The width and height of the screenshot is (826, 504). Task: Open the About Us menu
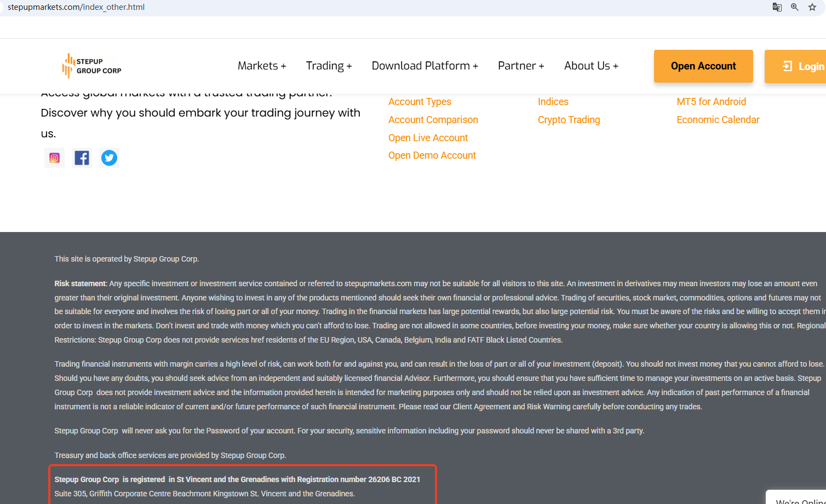coord(591,66)
